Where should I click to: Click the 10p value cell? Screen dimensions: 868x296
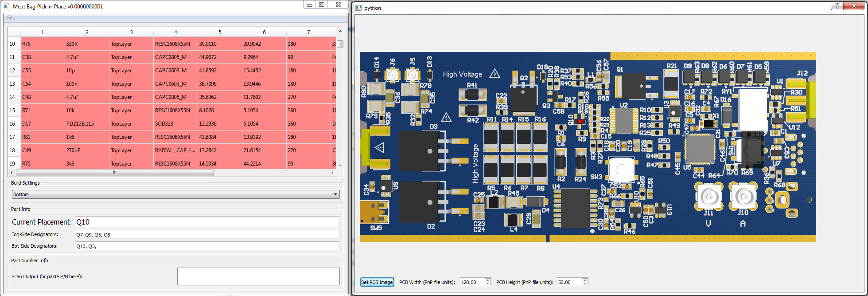coord(87,71)
